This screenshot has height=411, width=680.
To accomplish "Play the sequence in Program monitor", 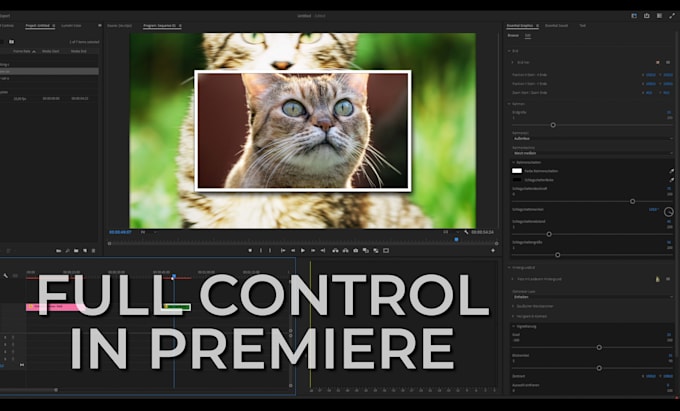I will [303, 251].
